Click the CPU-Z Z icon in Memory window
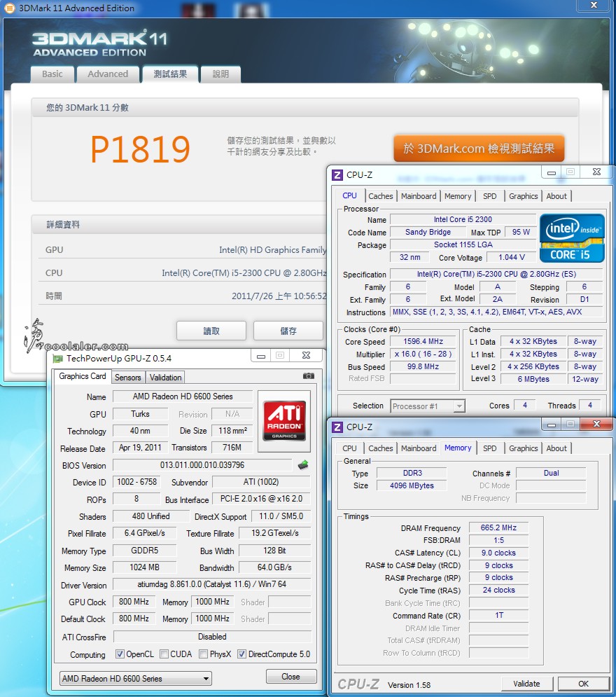This screenshot has width=616, height=697. coord(337,427)
